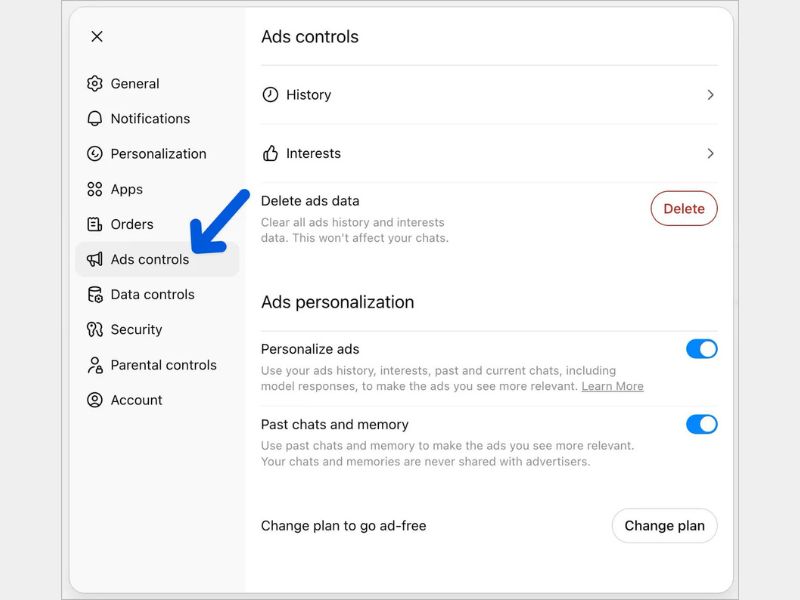The width and height of the screenshot is (800, 600).
Task: Close the settings dialog
Action: (97, 37)
